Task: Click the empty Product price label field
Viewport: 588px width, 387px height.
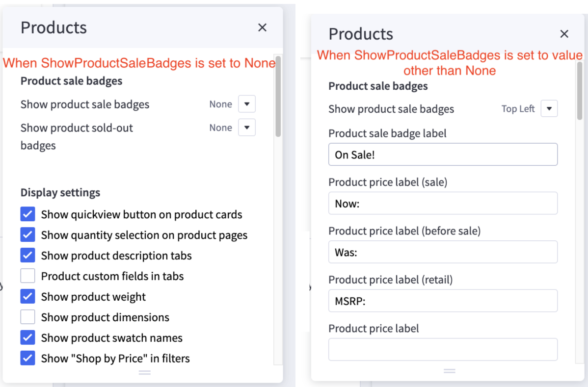Action: (x=443, y=350)
